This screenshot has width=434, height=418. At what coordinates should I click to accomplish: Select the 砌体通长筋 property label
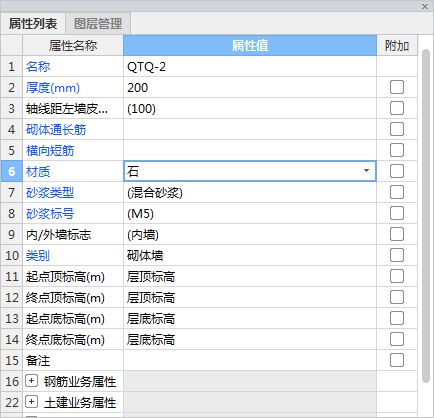click(x=56, y=130)
